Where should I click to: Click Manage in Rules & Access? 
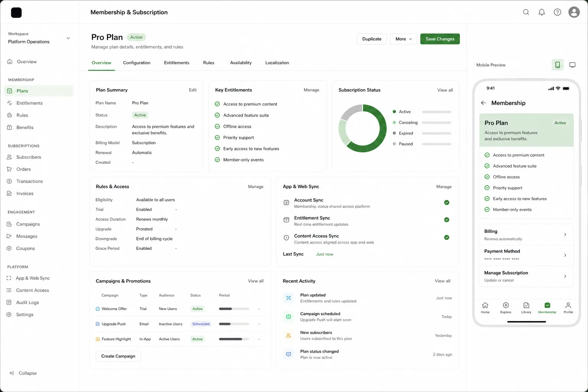coord(255,187)
